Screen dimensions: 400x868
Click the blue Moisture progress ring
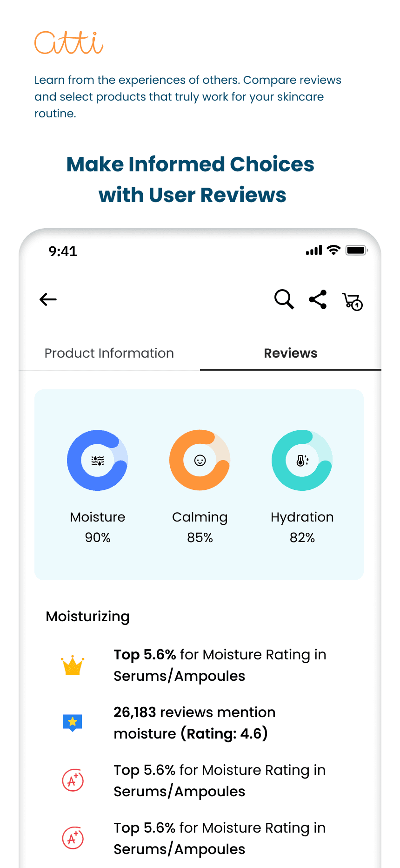point(98,460)
